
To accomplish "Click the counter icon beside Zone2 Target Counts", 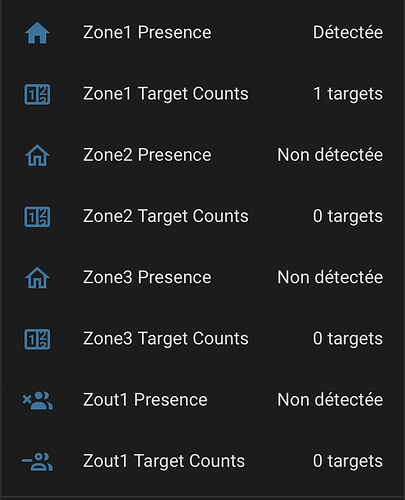I will point(37,217).
